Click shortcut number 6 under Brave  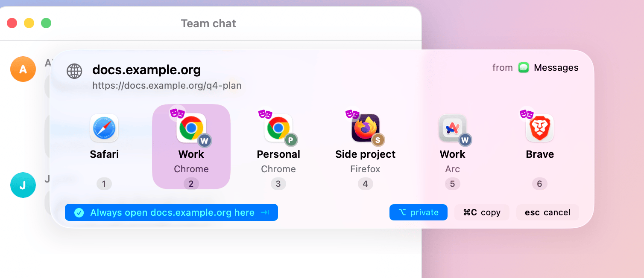540,184
